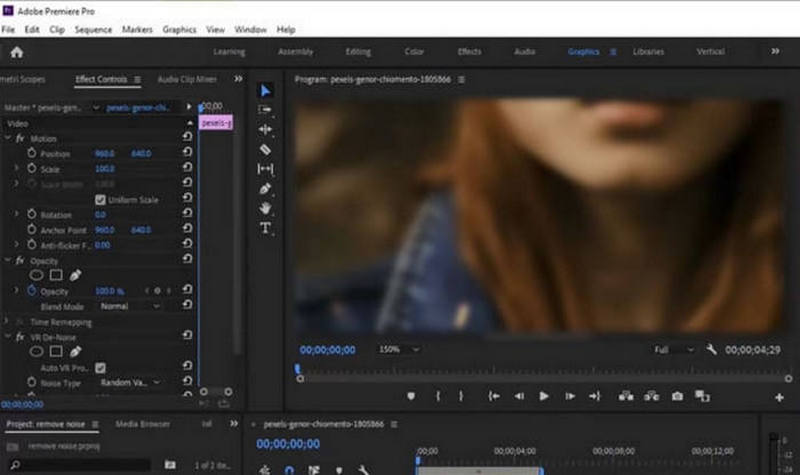Open the Media Browser panel tab
The image size is (800, 475).
[x=141, y=424]
